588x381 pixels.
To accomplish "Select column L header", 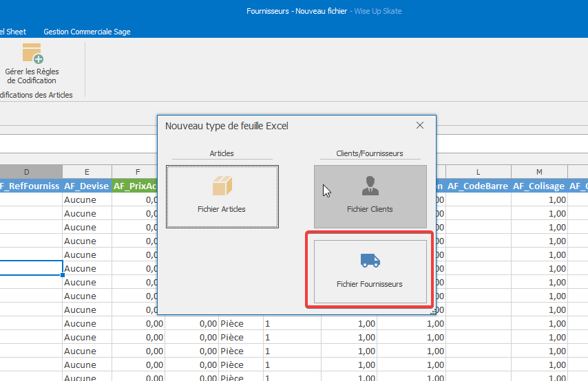I will [x=478, y=172].
